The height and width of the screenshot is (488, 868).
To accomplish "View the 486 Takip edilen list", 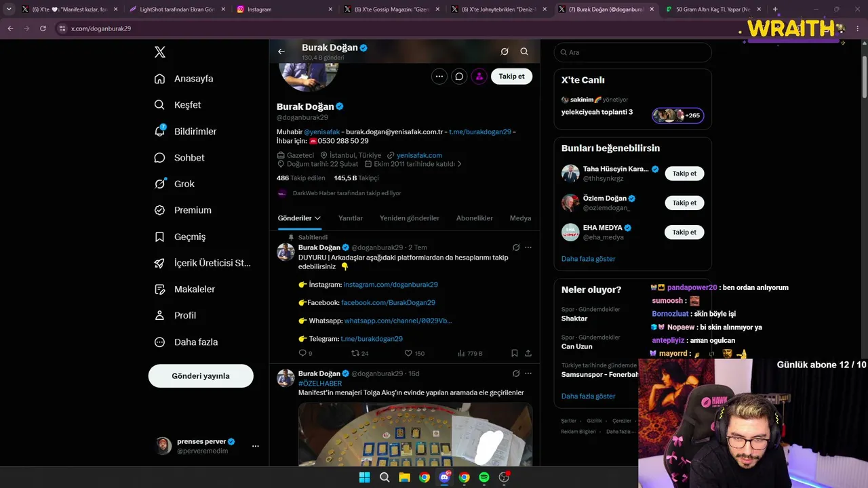I will 300,178.
